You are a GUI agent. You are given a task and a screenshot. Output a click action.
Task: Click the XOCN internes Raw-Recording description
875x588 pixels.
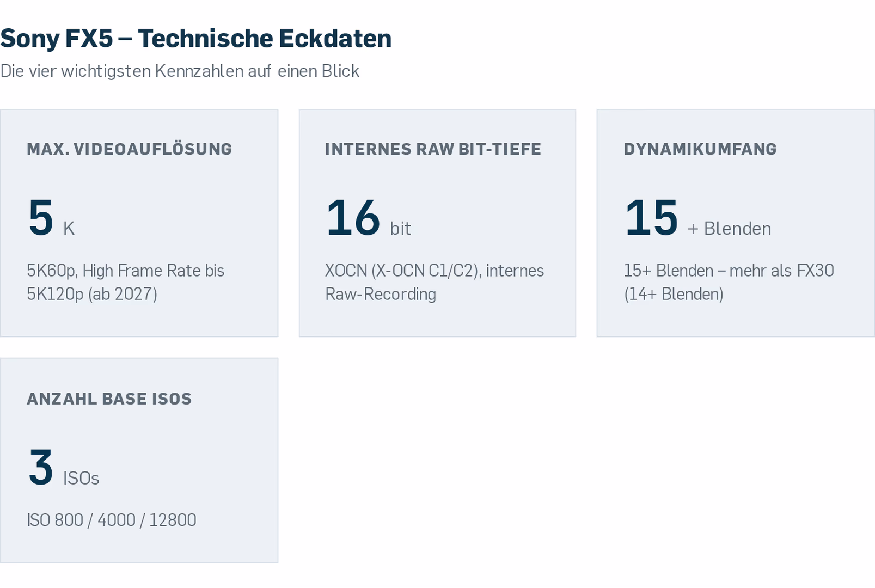pos(435,282)
